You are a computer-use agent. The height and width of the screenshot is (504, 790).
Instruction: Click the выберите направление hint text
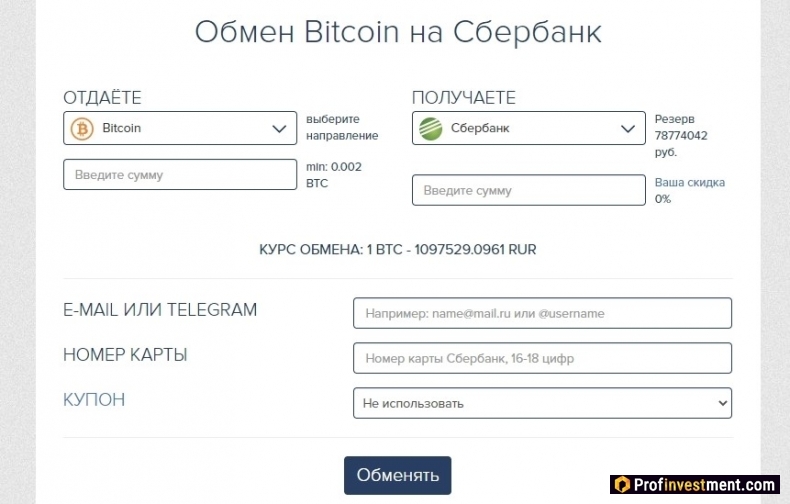click(342, 128)
